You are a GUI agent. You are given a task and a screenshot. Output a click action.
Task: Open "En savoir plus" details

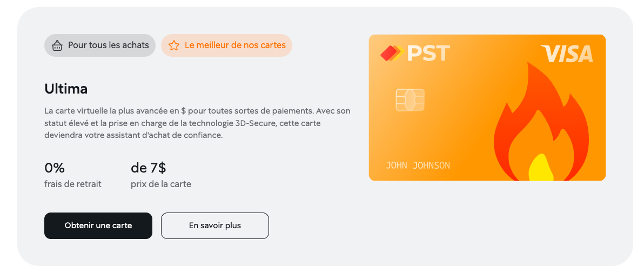(215, 225)
